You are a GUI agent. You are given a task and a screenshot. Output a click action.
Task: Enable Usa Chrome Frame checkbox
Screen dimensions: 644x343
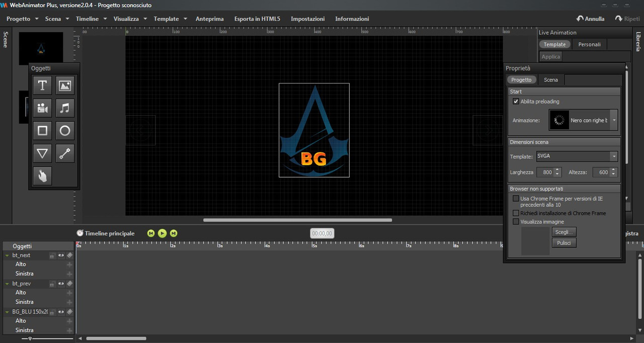[516, 199]
